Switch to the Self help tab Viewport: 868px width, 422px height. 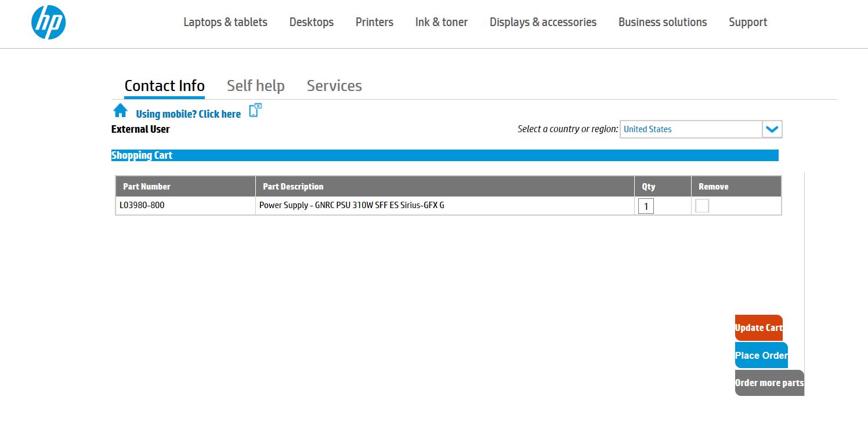coord(255,86)
